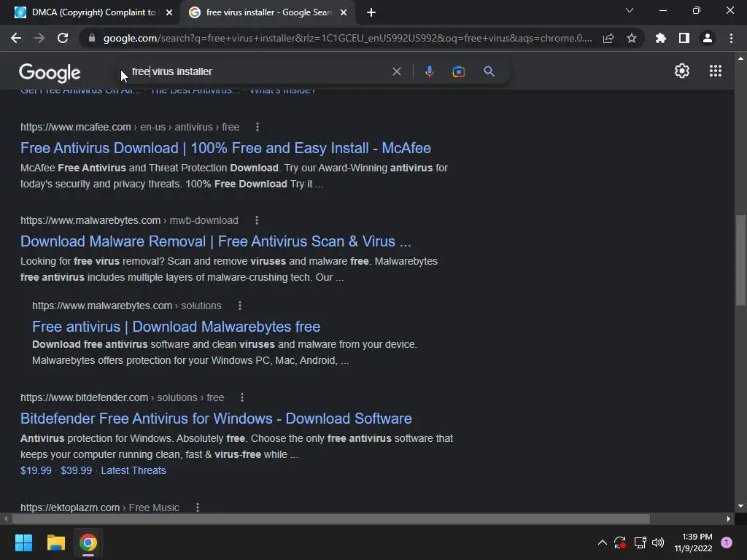The height and width of the screenshot is (560, 747).
Task: View site information via the lock icon
Action: [x=91, y=38]
